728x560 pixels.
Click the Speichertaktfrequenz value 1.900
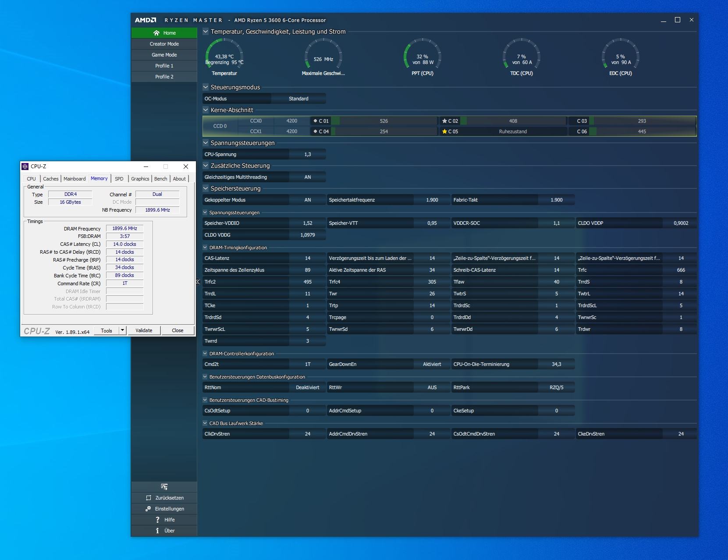(x=432, y=200)
